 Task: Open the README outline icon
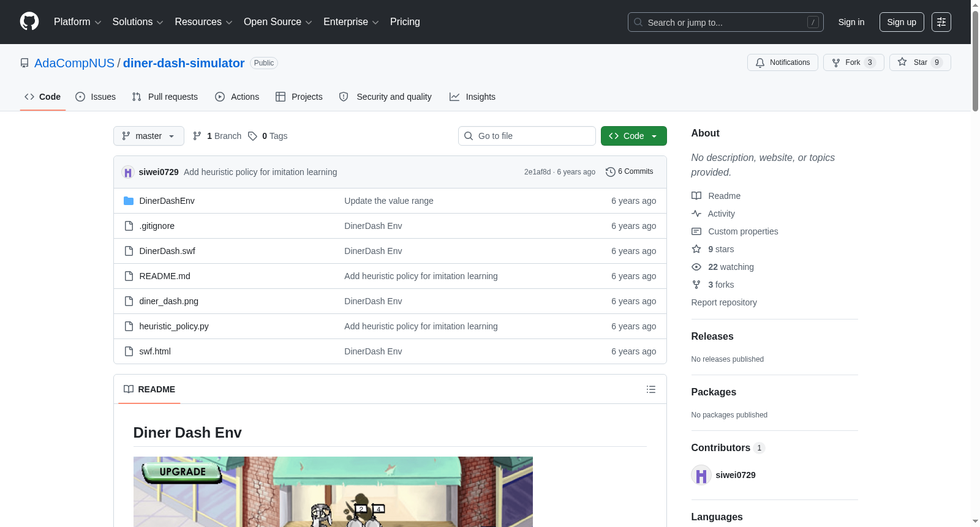click(651, 389)
